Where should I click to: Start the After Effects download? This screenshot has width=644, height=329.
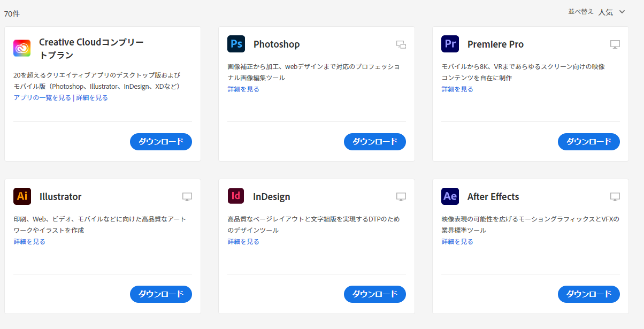point(588,294)
